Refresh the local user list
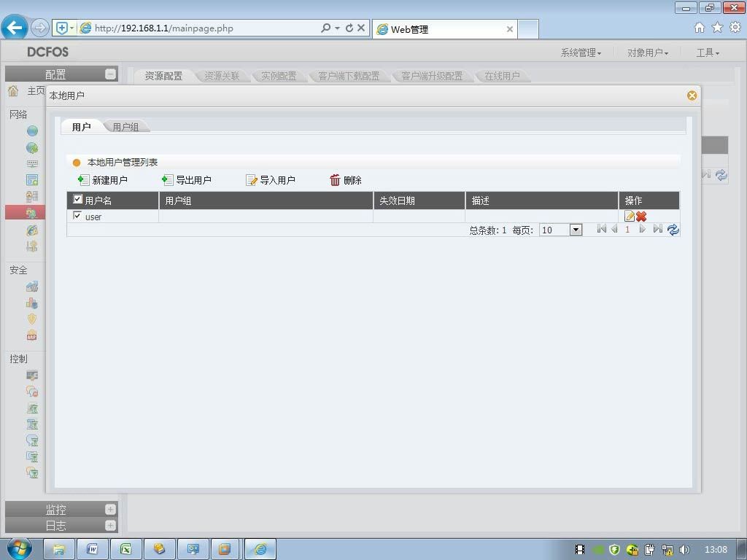The width and height of the screenshot is (747, 560). tap(673, 230)
